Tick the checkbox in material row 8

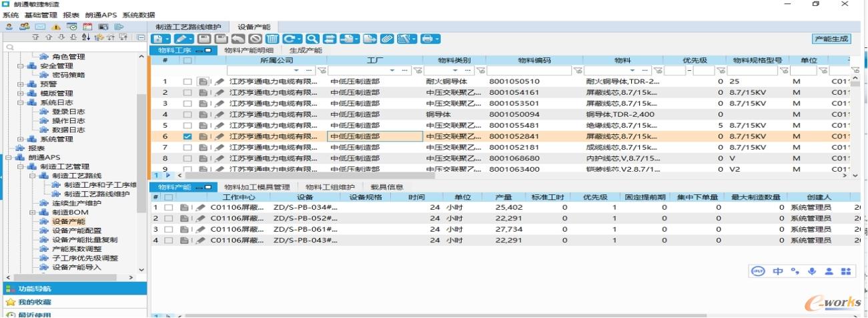[x=187, y=158]
